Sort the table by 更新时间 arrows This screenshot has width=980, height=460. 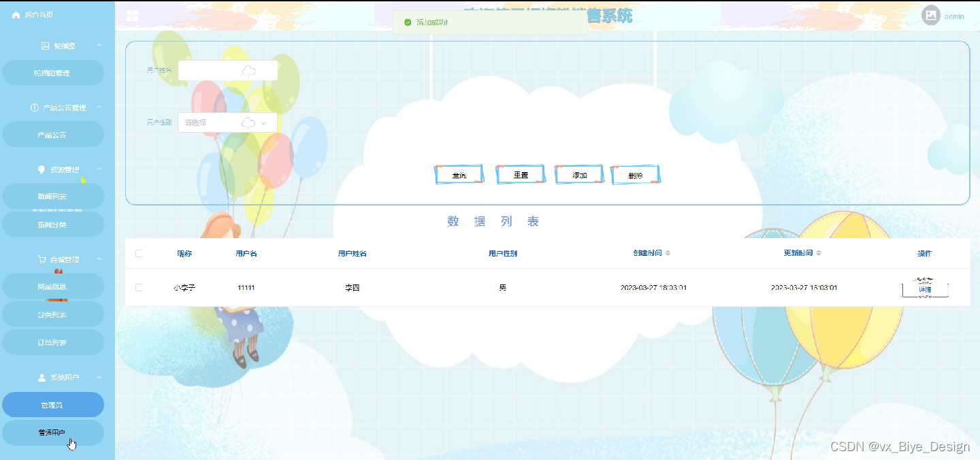coord(819,253)
